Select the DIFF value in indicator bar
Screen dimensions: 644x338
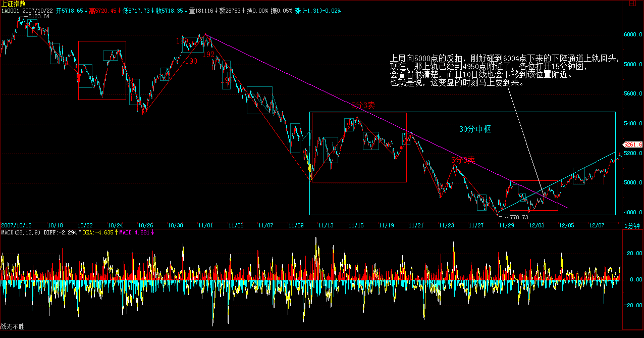tap(60, 232)
